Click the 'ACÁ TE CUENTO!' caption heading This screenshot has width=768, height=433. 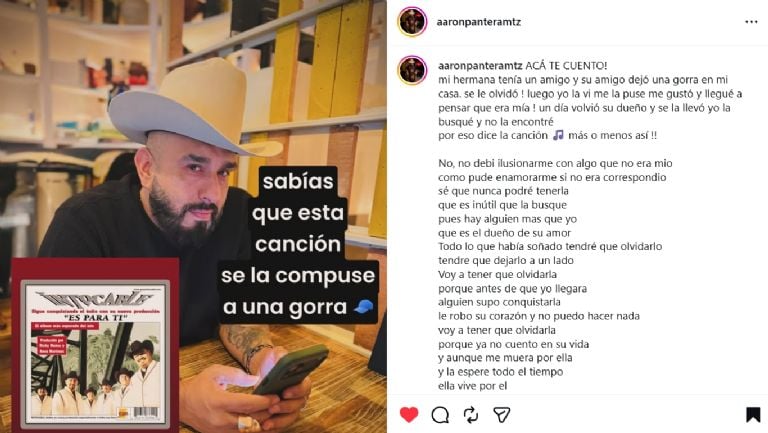click(x=566, y=66)
